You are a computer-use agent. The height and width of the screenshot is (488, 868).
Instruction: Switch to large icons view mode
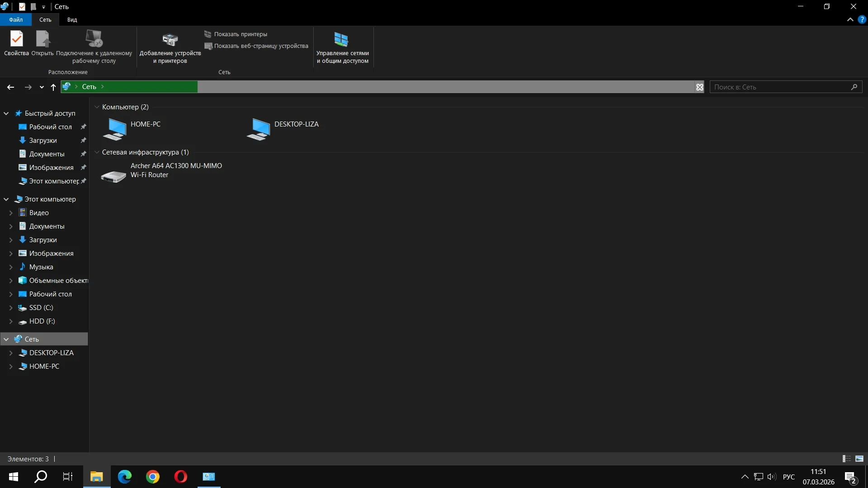click(859, 459)
